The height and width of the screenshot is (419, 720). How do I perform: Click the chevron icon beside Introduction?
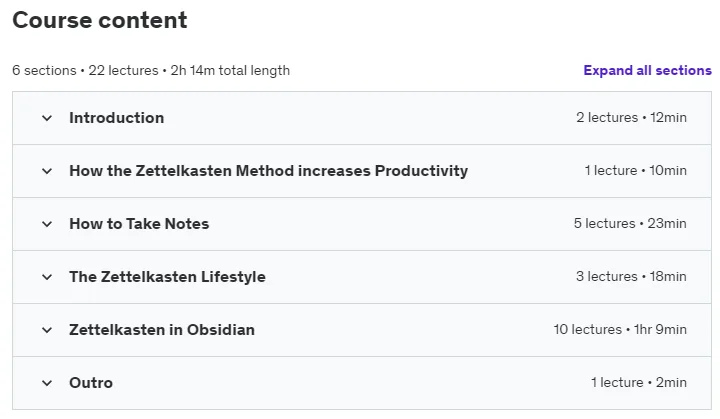pos(47,118)
